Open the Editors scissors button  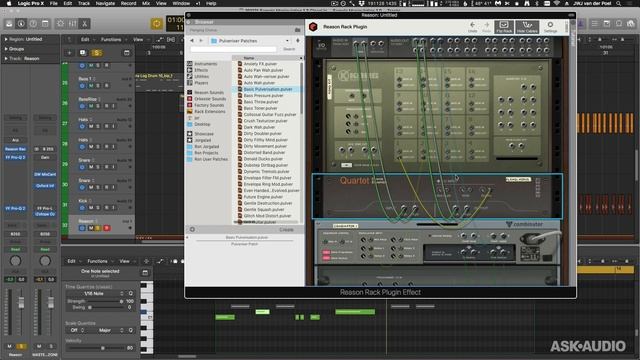(84, 24)
